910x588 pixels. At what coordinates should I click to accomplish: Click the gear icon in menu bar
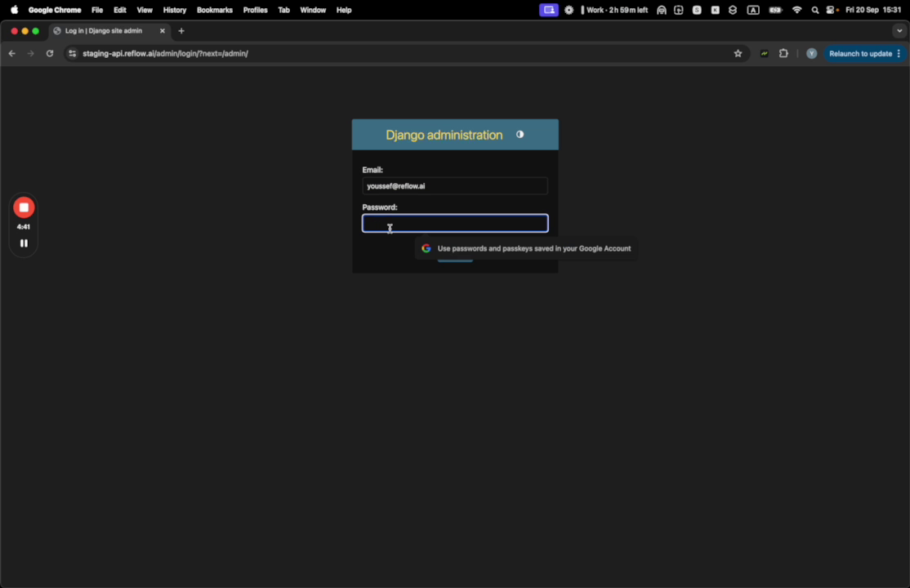tap(569, 10)
